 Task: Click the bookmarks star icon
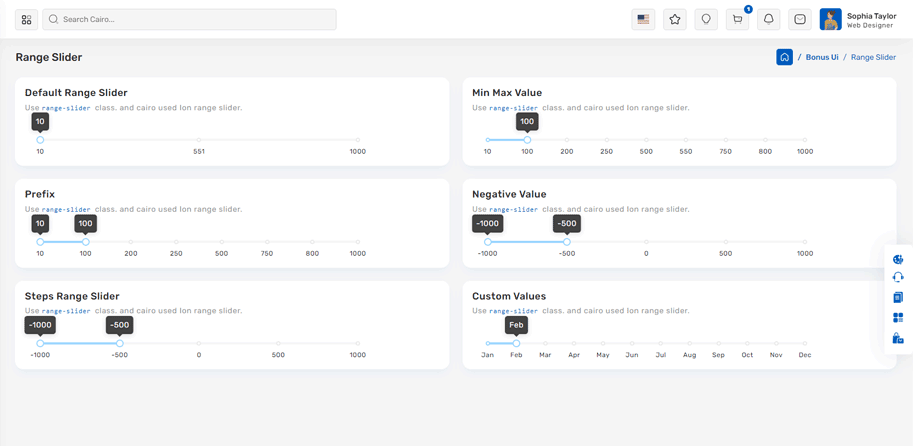pos(675,19)
